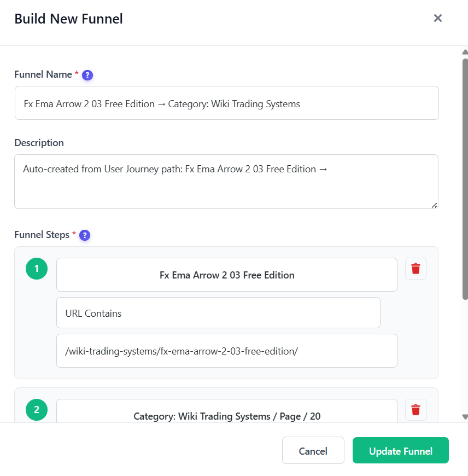
Task: Remove step 2 using its trash icon
Action: (x=416, y=409)
